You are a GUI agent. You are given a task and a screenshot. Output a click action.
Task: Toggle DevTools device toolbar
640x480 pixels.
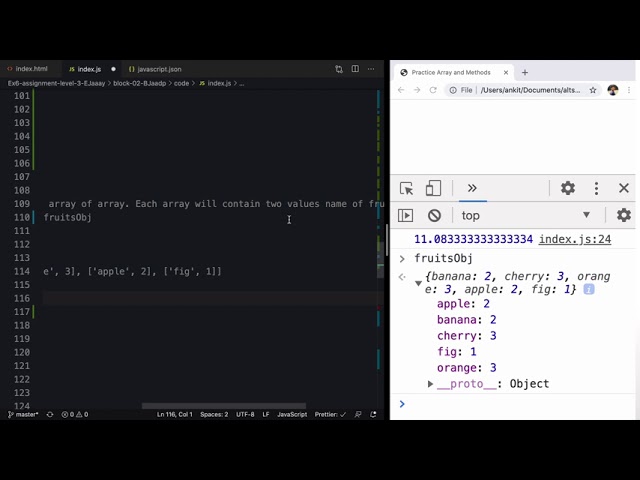[x=433, y=188]
